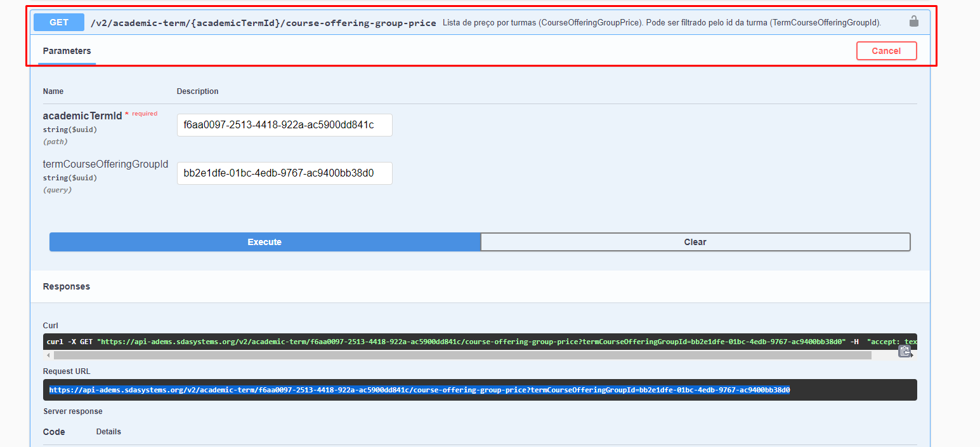Click the academicTermId parameter name
Screen dimensions: 980x447
(82, 116)
